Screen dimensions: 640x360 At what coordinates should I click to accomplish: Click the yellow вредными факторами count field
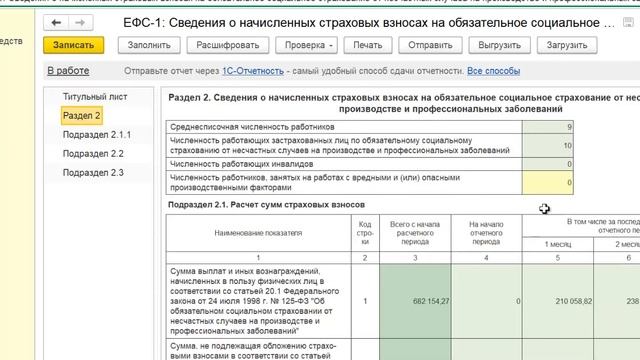click(x=548, y=182)
